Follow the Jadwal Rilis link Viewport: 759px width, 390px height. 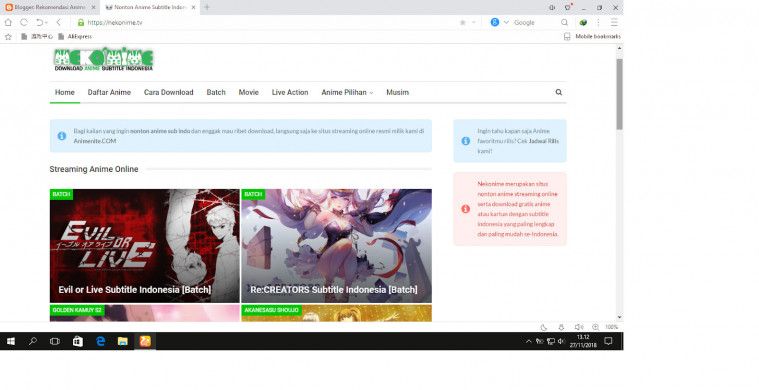click(544, 141)
